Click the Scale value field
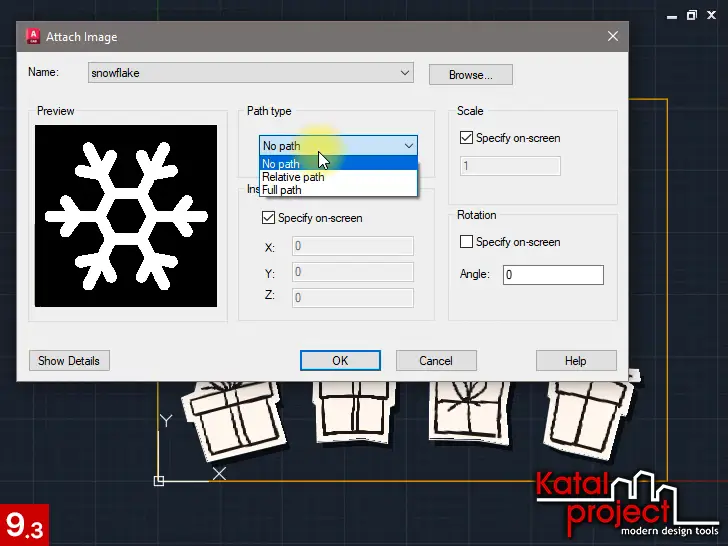This screenshot has height=546, width=728. point(510,166)
